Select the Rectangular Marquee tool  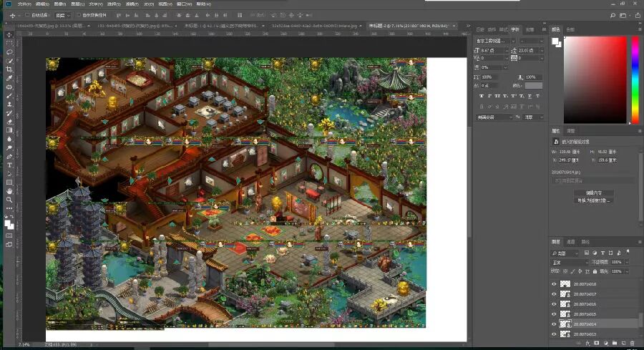(x=9, y=44)
